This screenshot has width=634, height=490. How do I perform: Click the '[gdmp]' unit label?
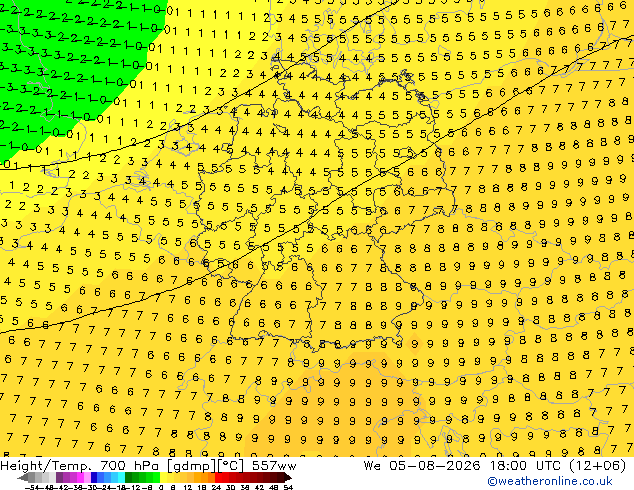192,466
